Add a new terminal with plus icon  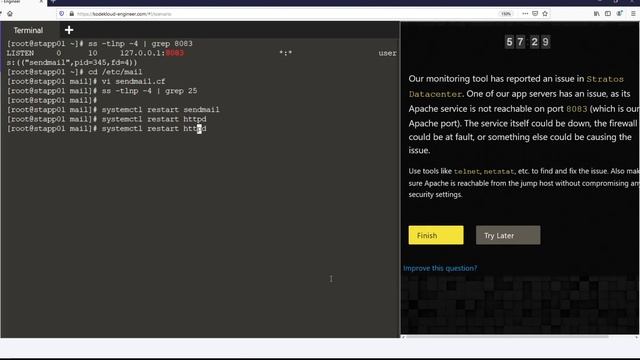[x=69, y=30]
